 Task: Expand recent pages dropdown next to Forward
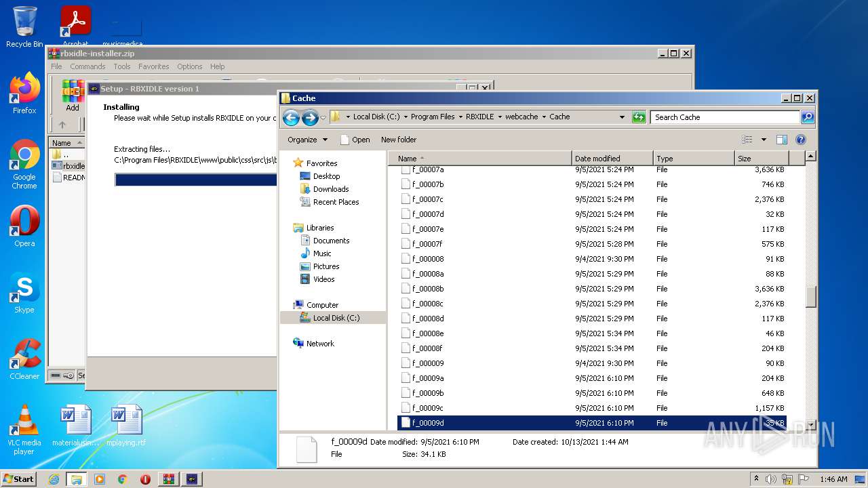point(323,117)
